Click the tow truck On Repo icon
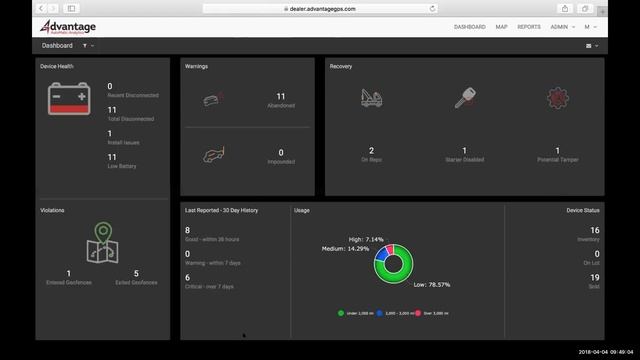The width and height of the screenshot is (640, 360). (371, 98)
